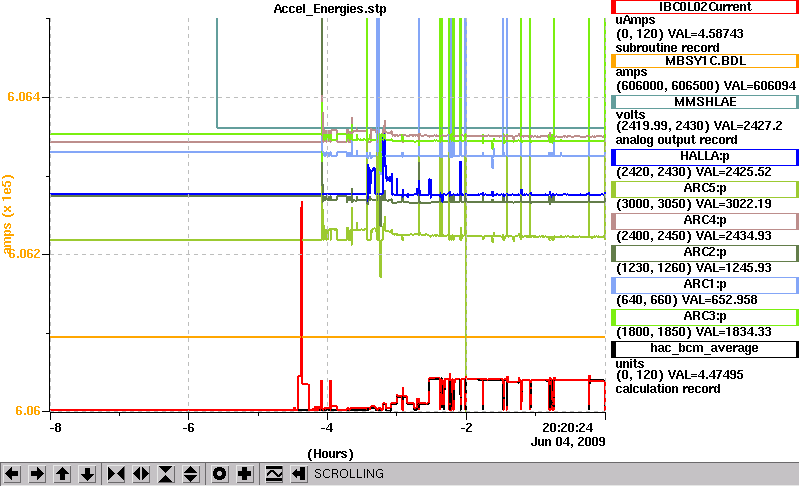Select the hac_bcm_average legend entry

(705, 349)
